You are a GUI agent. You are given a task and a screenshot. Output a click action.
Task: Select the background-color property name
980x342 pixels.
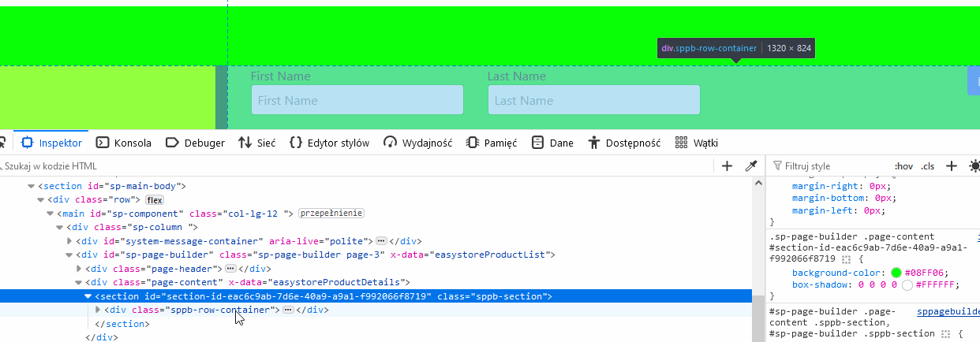[x=835, y=272]
